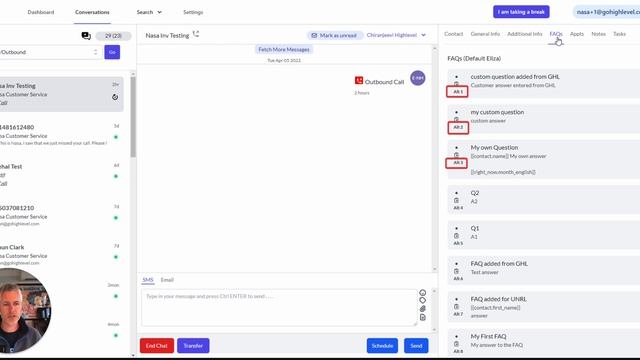Open the Nasa Inv Testing conversation
The height and width of the screenshot is (360, 640).
(62, 94)
